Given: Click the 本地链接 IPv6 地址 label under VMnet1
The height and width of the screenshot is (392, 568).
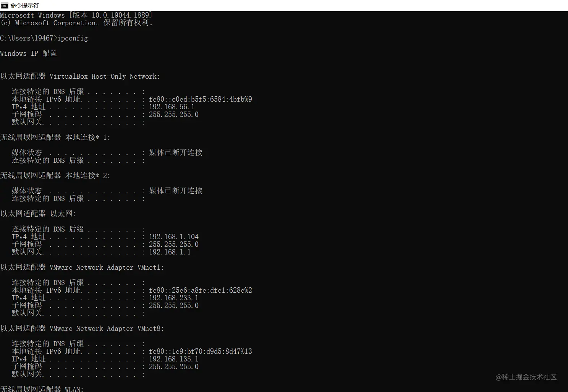Looking at the screenshot, I should pos(47,290).
